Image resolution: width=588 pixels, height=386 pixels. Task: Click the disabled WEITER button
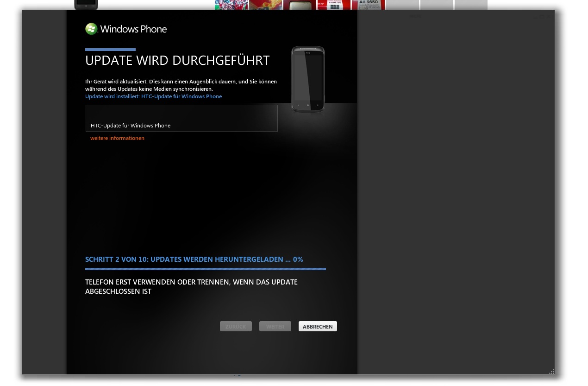[x=275, y=326]
